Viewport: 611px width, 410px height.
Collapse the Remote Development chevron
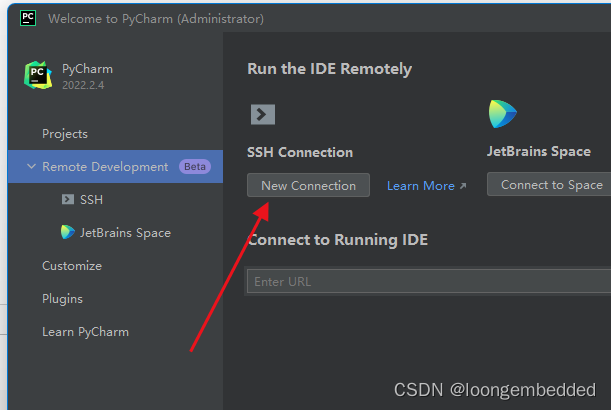point(31,166)
